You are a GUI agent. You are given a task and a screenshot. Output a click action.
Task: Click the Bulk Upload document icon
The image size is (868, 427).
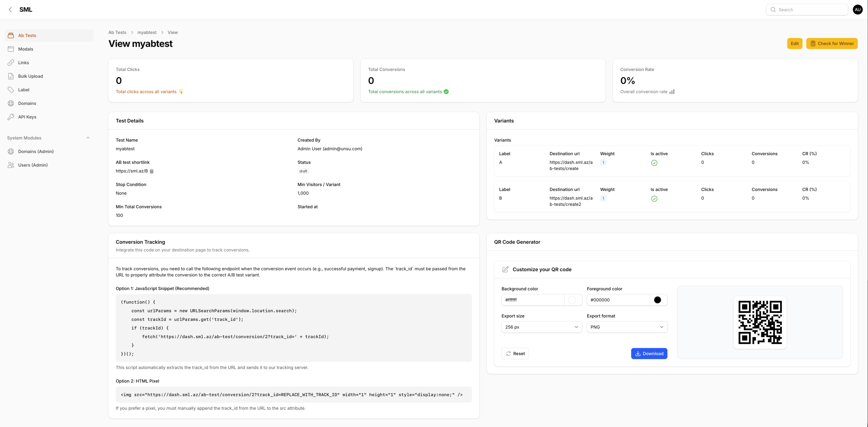point(11,76)
